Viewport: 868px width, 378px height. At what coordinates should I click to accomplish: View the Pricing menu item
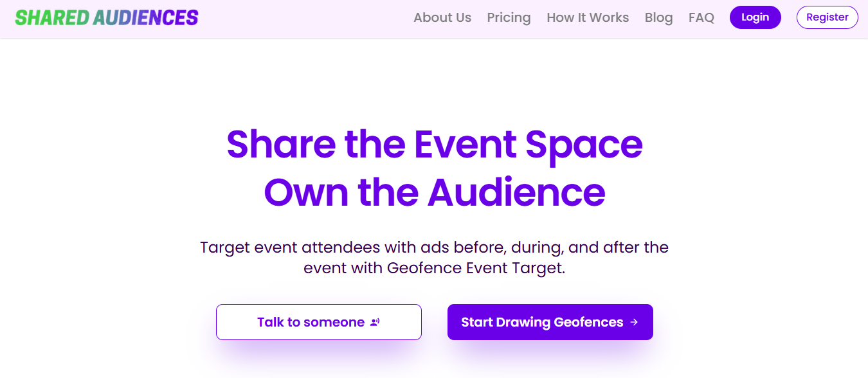pos(509,17)
